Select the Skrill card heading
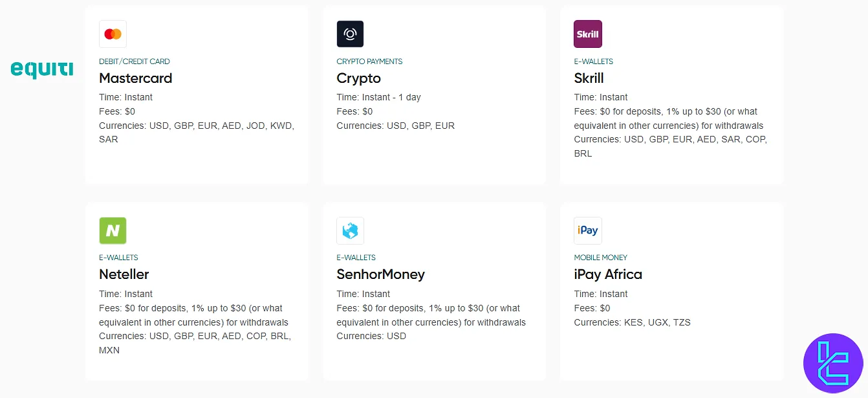The height and width of the screenshot is (398, 868). coord(589,78)
